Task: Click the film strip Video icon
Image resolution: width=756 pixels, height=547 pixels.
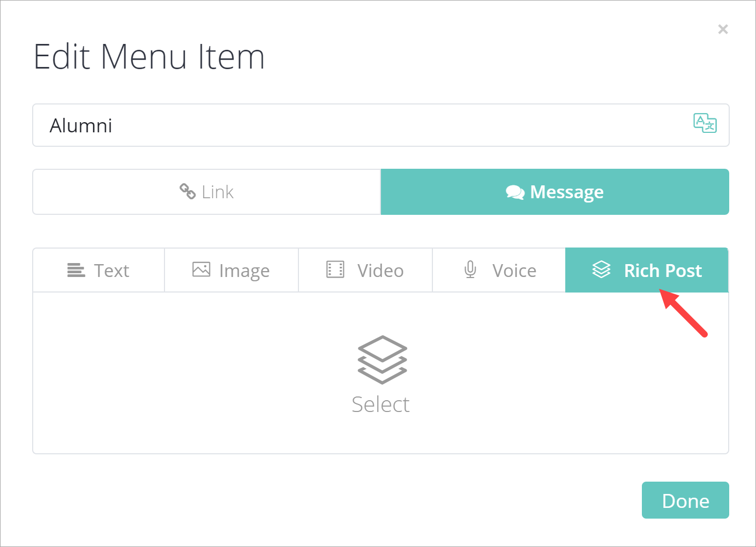Action: click(x=335, y=269)
